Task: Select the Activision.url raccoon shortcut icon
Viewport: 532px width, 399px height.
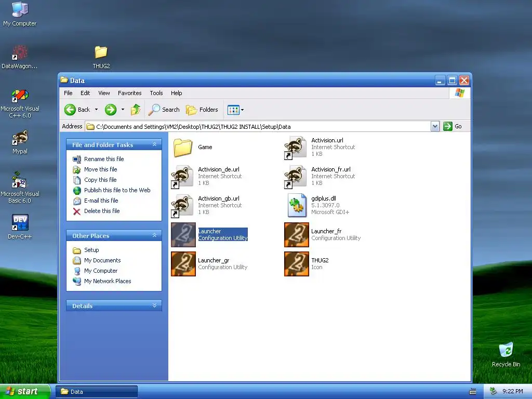Action: (x=296, y=147)
